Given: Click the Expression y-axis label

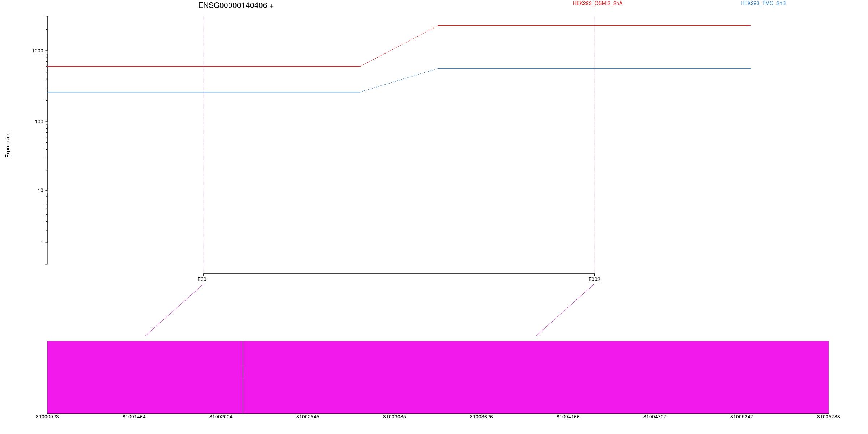Looking at the screenshot, I should pos(8,145).
